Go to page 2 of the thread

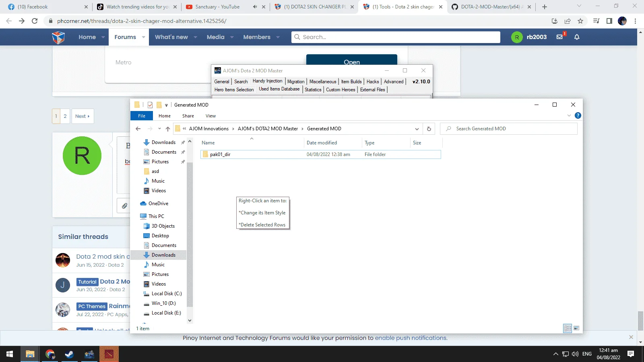click(65, 116)
